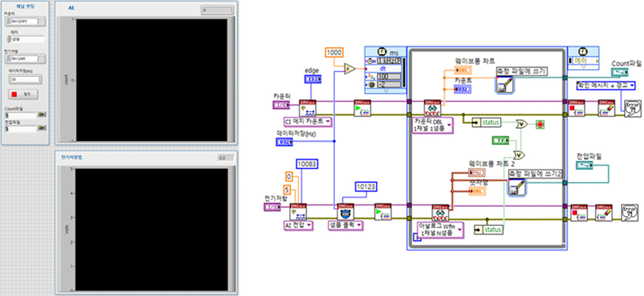This screenshot has height=296, width=644.
Task: Click the 1000 numeric constant
Action: click(334, 52)
